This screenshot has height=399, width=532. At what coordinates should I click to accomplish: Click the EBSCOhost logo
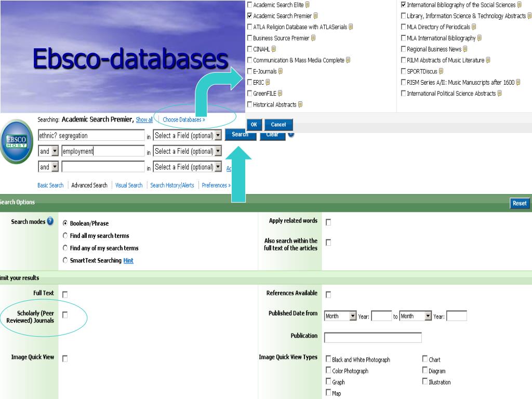16,141
